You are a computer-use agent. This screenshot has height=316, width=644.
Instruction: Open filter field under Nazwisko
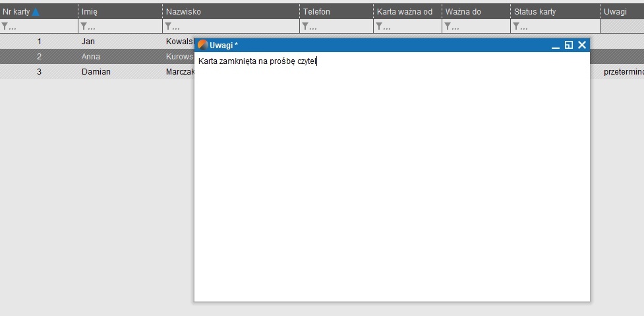pyautogui.click(x=231, y=26)
